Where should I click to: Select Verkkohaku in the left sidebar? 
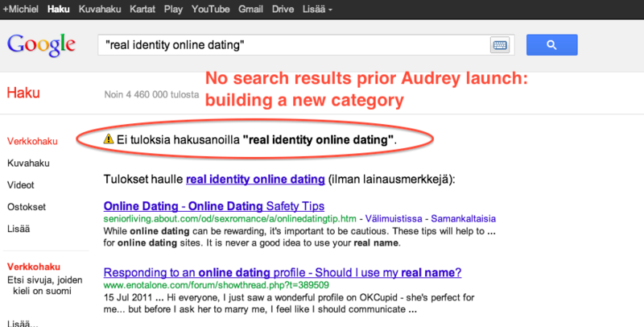click(32, 141)
